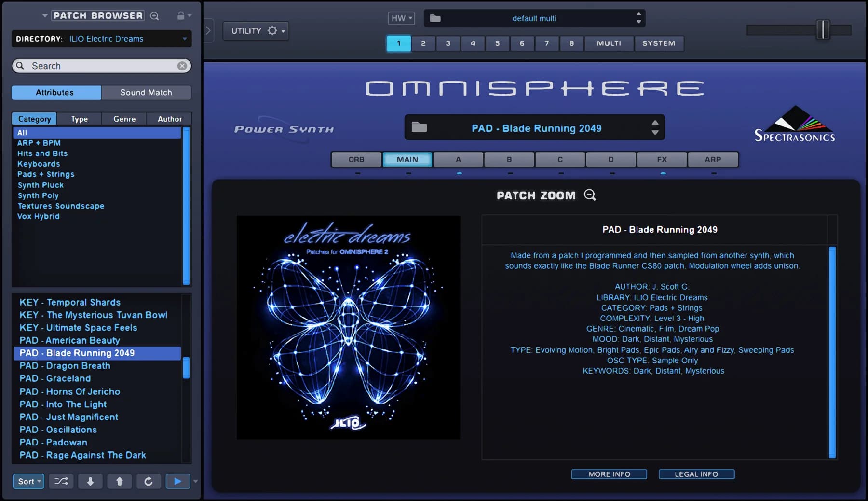Click the previous patch up arrow

(x=119, y=481)
